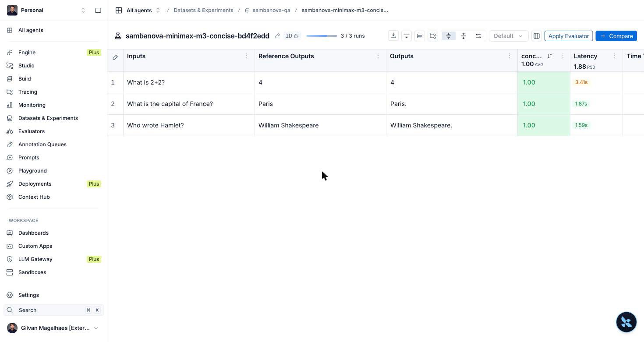Open the sambanova-qa breadcrumb link
The width and height of the screenshot is (644, 342).
(x=268, y=10)
